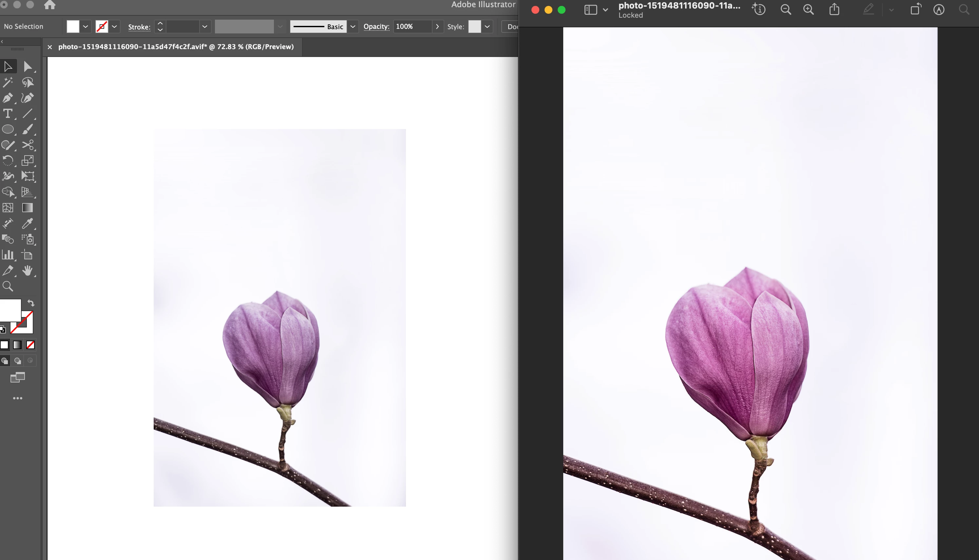The width and height of the screenshot is (979, 560).
Task: Open Preview sidebar view menu
Action: [605, 10]
